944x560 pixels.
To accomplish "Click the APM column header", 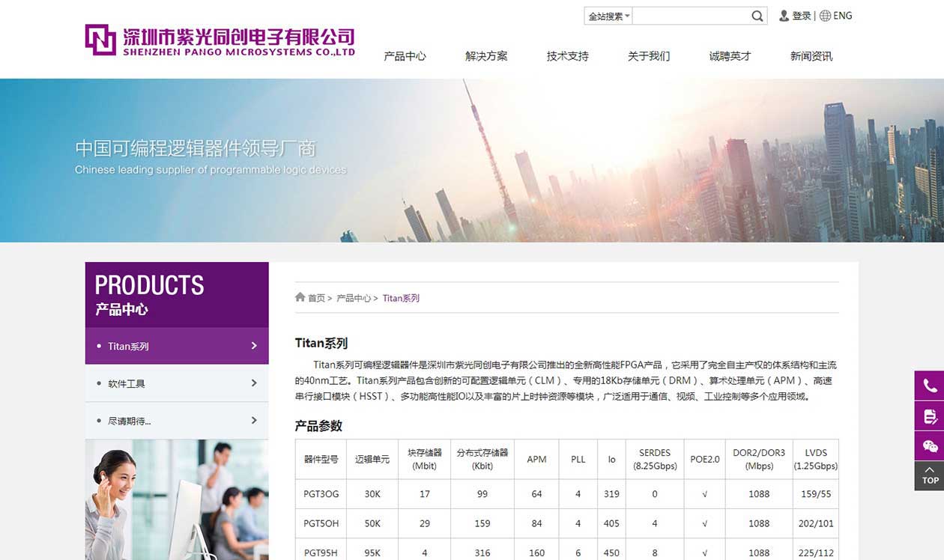I will [x=536, y=459].
